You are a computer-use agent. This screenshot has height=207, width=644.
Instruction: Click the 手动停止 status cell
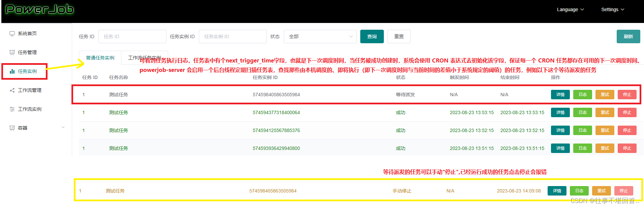coord(402,191)
